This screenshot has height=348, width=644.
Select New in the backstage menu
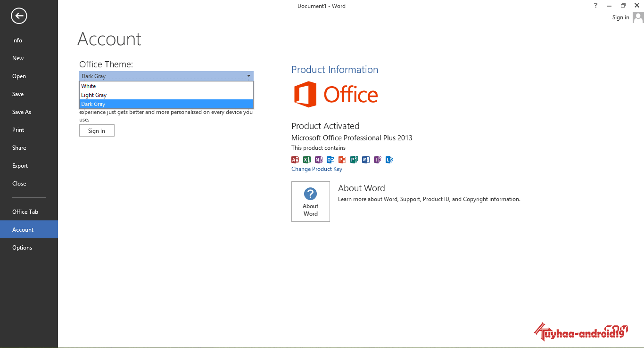(29, 58)
